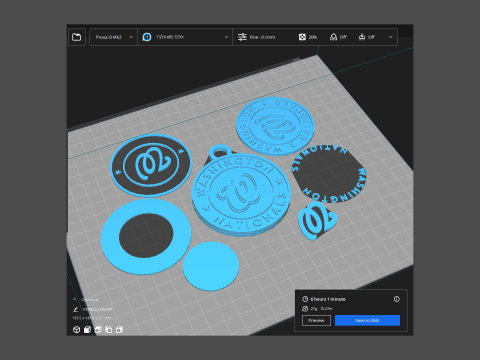Switch to top view cube icon
The width and height of the screenshot is (480, 360).
tap(98, 330)
